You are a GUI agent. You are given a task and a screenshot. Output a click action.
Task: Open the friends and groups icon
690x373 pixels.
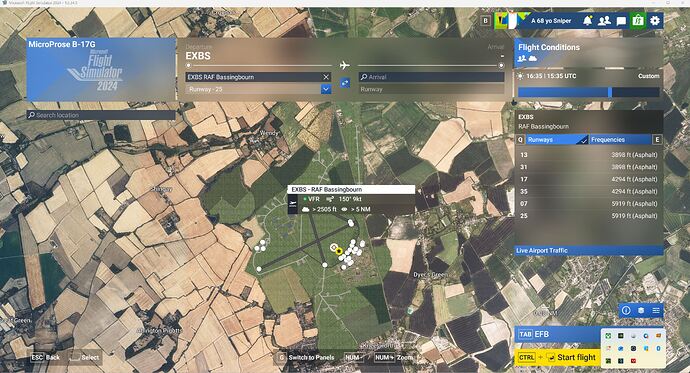pos(604,21)
